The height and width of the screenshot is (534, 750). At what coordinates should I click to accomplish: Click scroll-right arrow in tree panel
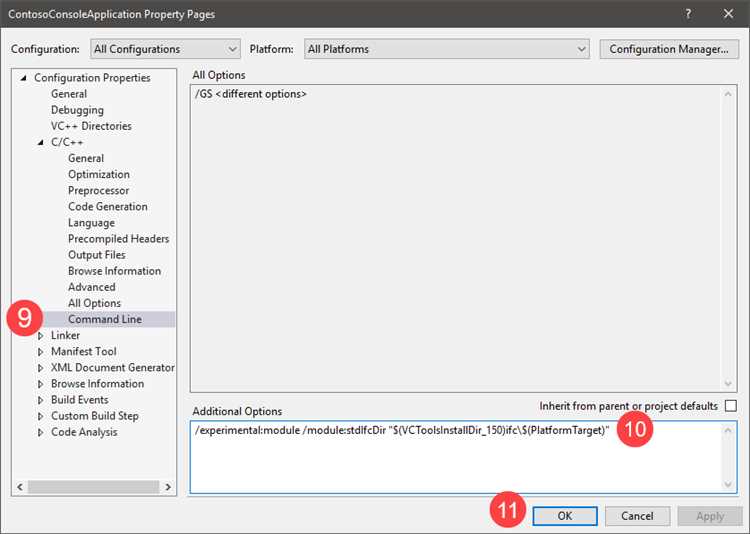[168, 487]
